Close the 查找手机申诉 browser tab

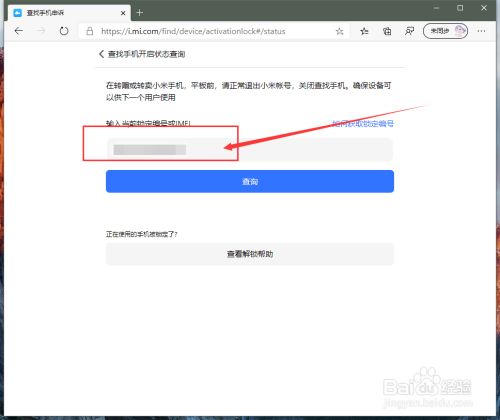(123, 13)
